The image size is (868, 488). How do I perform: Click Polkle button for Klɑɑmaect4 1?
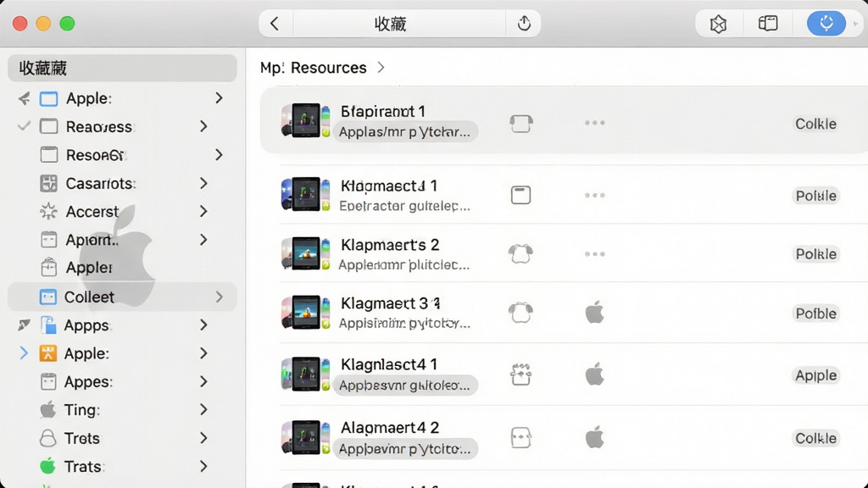click(815, 196)
